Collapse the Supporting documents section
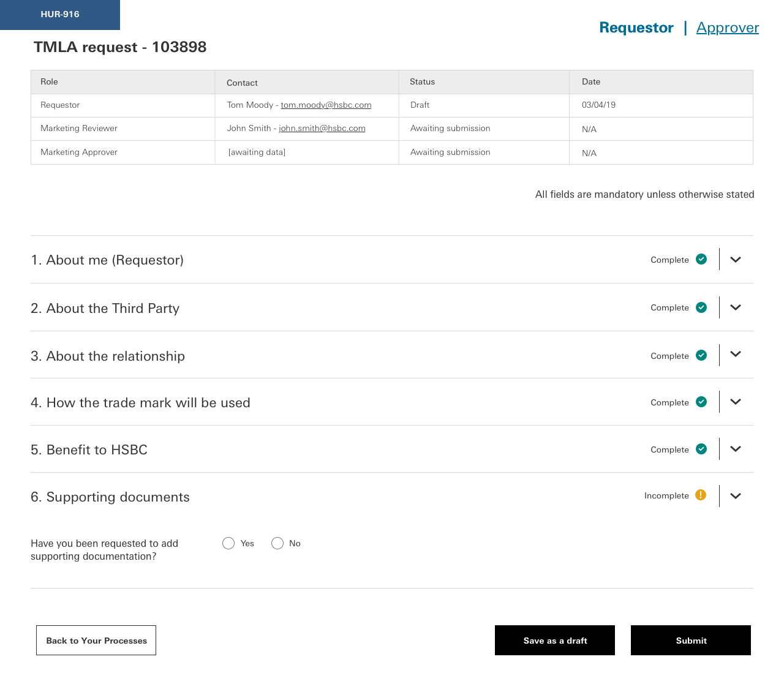This screenshot has height=692, width=784. click(x=736, y=496)
